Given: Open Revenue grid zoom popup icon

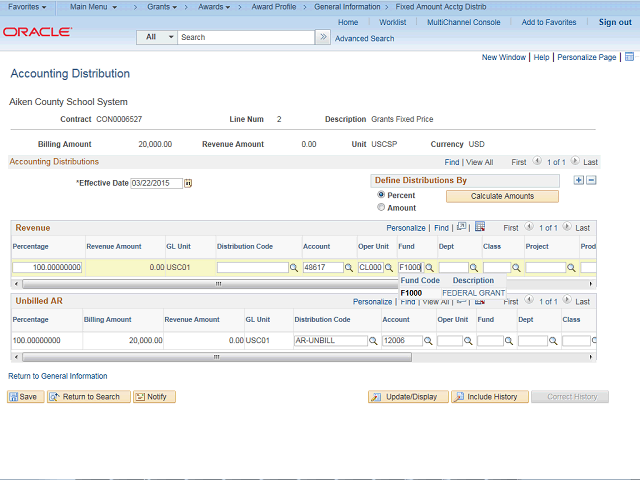Looking at the screenshot, I should coord(462,227).
